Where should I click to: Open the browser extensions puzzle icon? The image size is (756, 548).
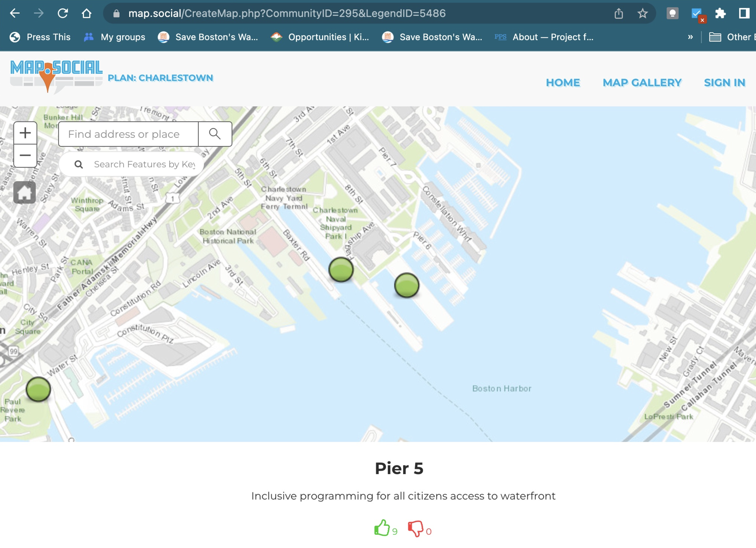721,13
